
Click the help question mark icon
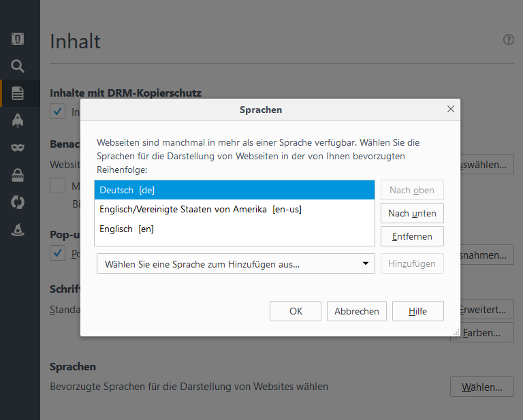tap(508, 40)
